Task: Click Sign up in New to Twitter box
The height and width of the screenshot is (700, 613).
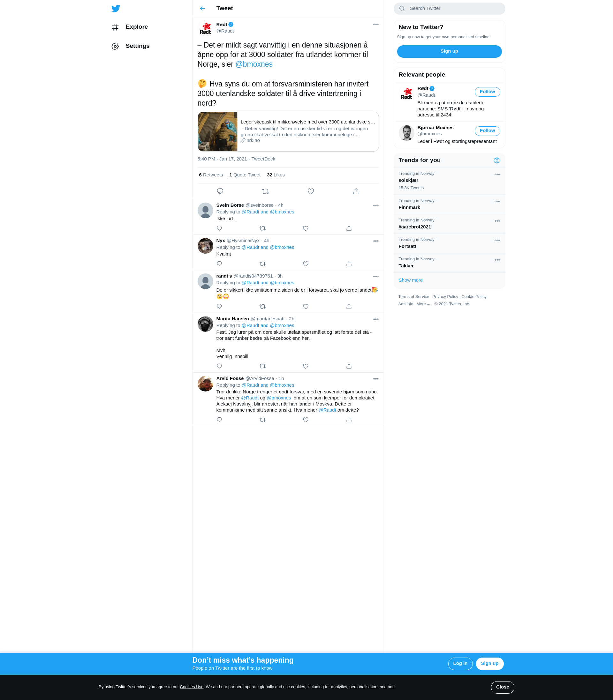Action: click(x=449, y=51)
